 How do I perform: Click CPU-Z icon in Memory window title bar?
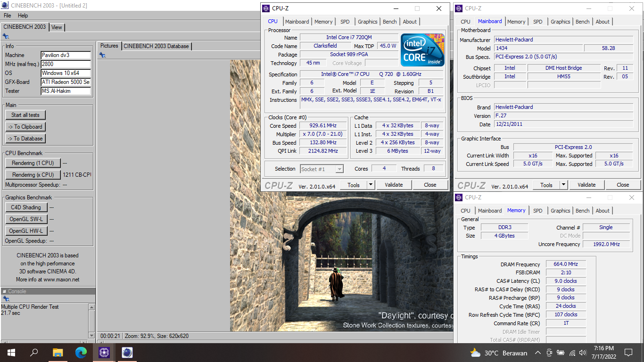[459, 197]
